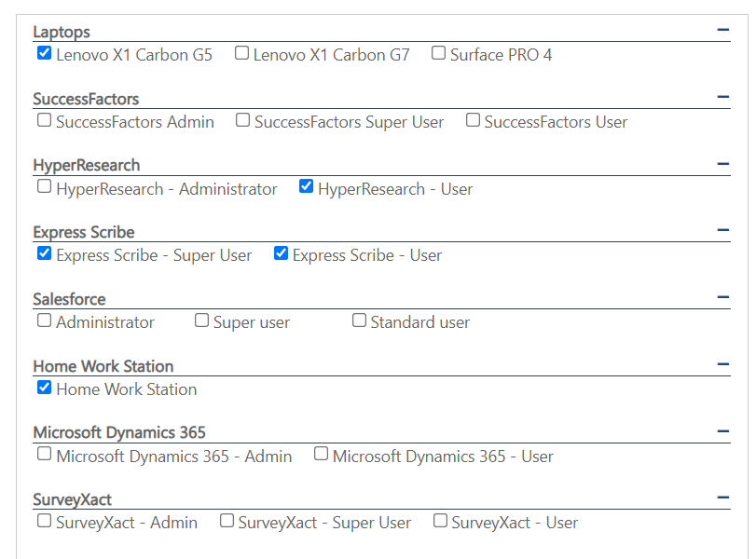
Task: Collapse the Laptops section
Action: (x=722, y=31)
